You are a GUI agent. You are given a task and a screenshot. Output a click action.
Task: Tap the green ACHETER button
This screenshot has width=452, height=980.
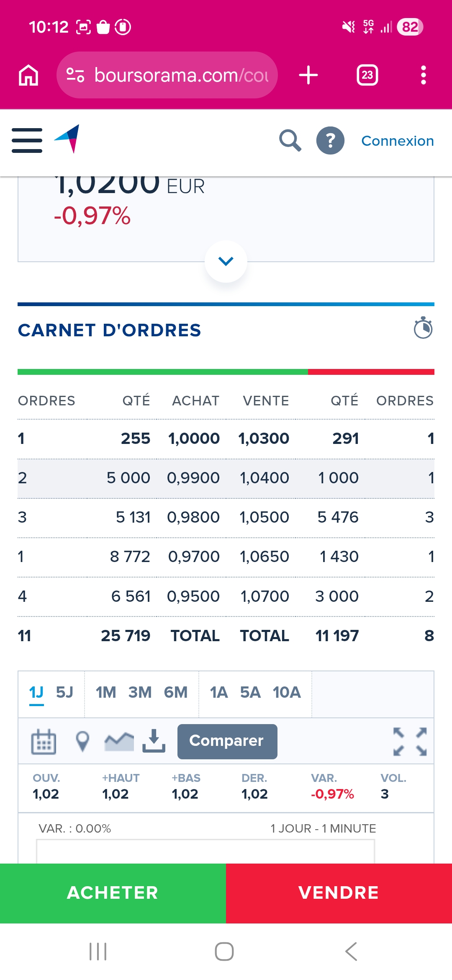(113, 893)
